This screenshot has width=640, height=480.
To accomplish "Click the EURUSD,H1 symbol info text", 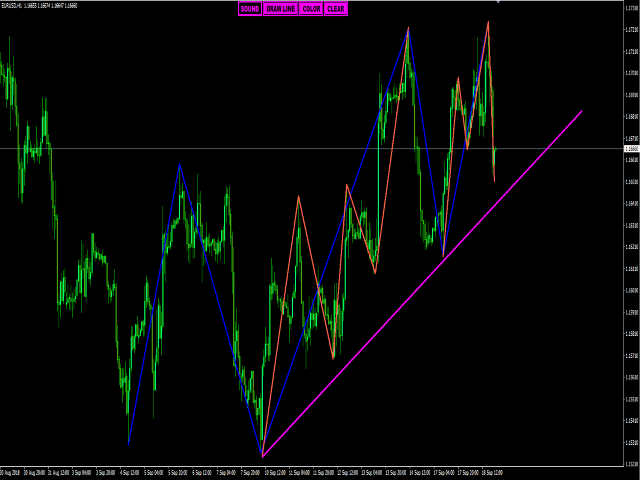I will (39, 6).
